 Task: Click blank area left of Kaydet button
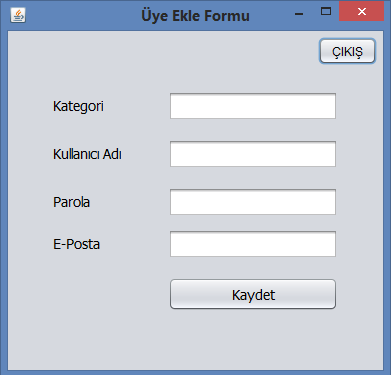click(90, 294)
